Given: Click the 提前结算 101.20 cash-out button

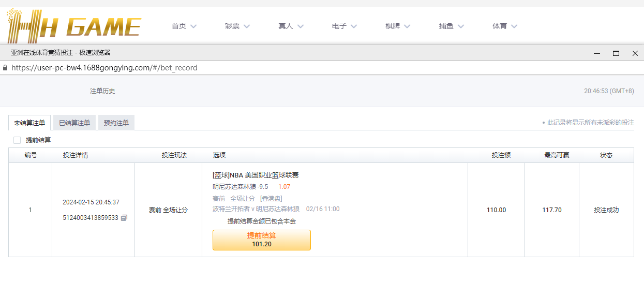Looking at the screenshot, I should point(262,240).
